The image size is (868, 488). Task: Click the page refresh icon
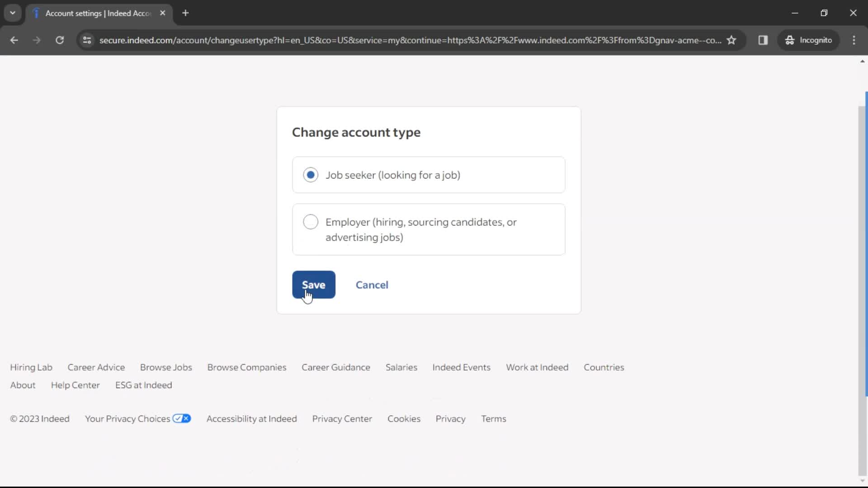(60, 40)
